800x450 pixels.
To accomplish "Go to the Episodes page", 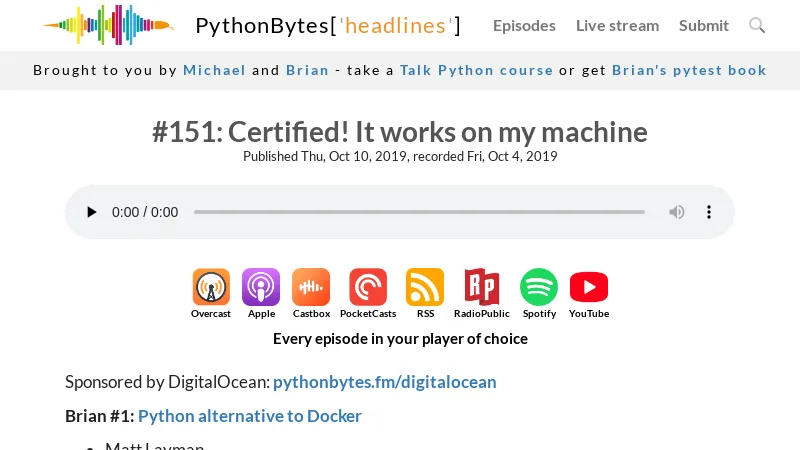I will point(524,25).
